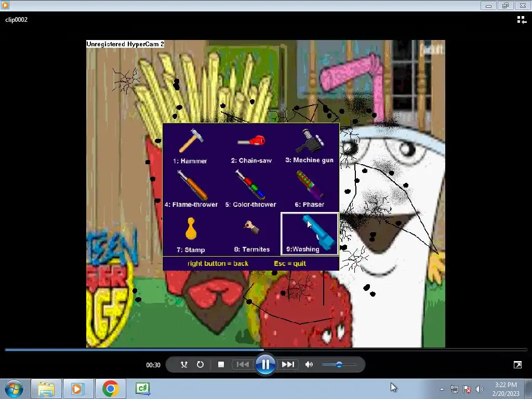Open File Explorer from taskbar
The height and width of the screenshot is (399, 532).
click(x=46, y=389)
